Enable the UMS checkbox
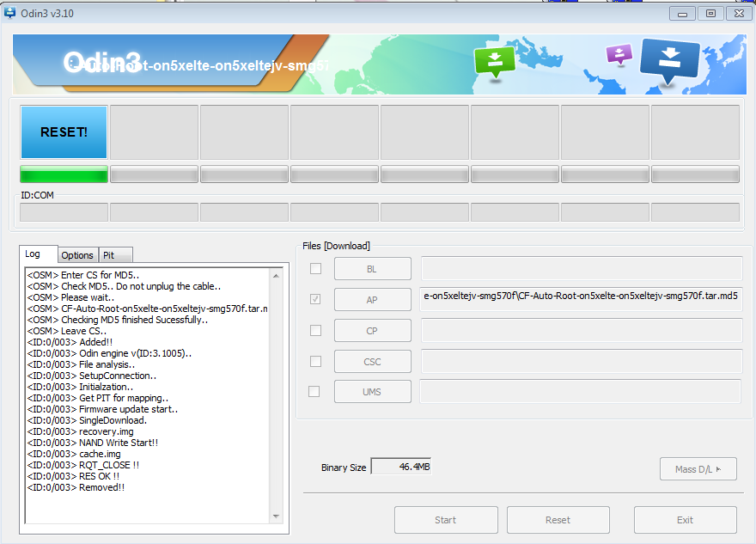 (x=314, y=392)
